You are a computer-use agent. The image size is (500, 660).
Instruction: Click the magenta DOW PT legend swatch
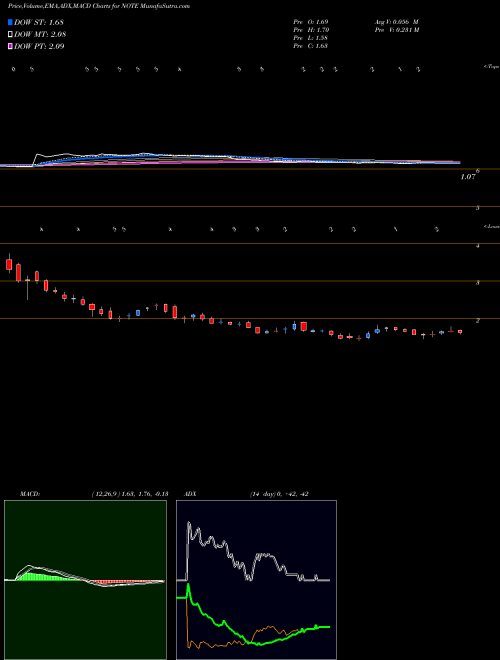[10, 46]
